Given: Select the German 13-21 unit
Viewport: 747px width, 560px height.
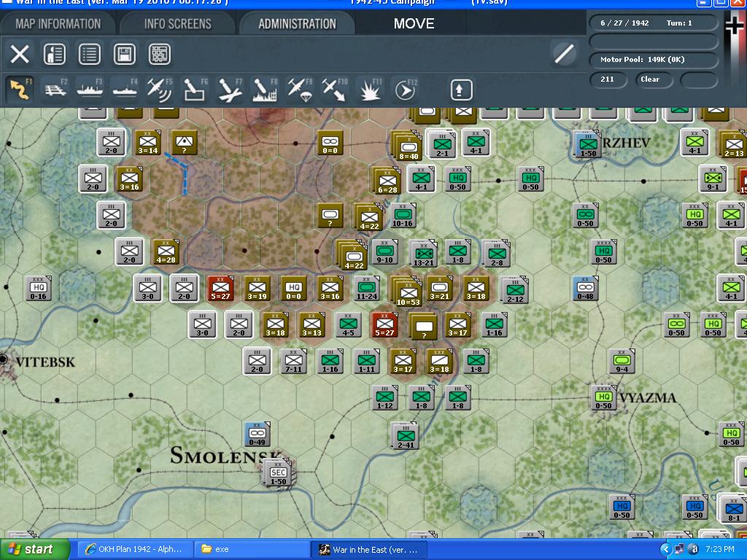Looking at the screenshot, I should click(424, 253).
